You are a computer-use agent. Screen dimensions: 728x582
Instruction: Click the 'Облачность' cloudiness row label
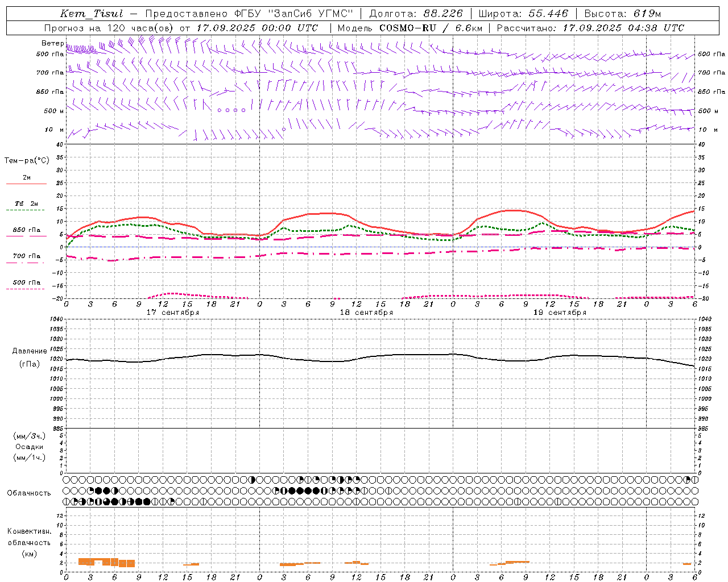(29, 493)
